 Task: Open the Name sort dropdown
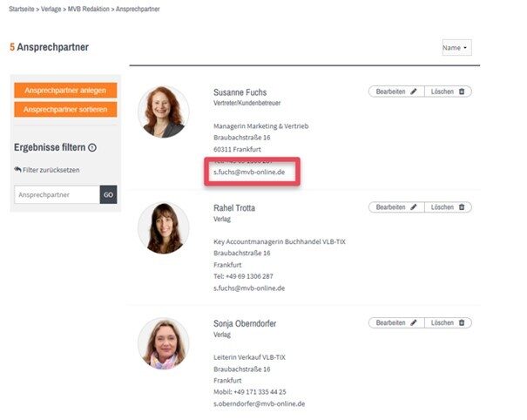456,47
